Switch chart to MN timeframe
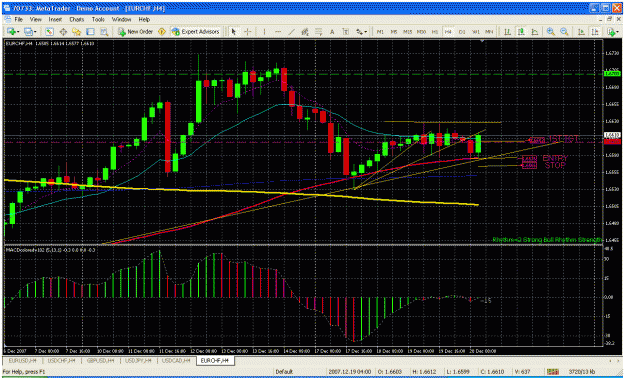 (489, 32)
